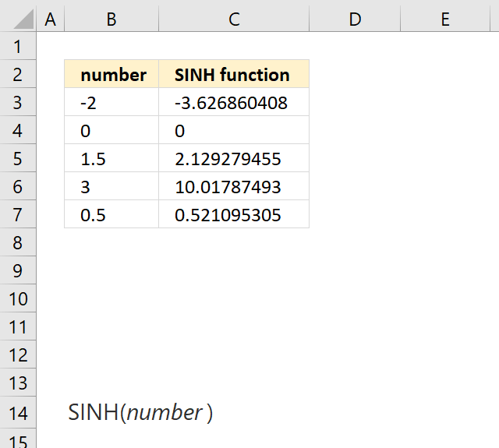Click the 'number' header cell
Viewport: 499px width, 448px height.
[x=111, y=74]
